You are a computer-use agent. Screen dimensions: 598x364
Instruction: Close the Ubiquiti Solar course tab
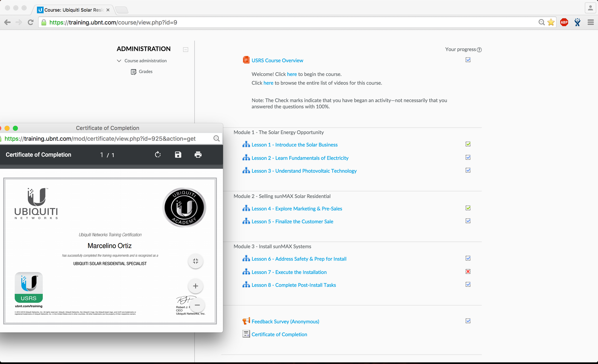108,10
